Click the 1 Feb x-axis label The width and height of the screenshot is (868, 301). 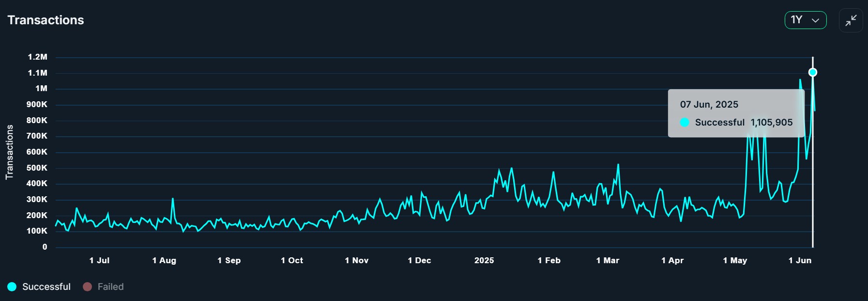coord(549,260)
